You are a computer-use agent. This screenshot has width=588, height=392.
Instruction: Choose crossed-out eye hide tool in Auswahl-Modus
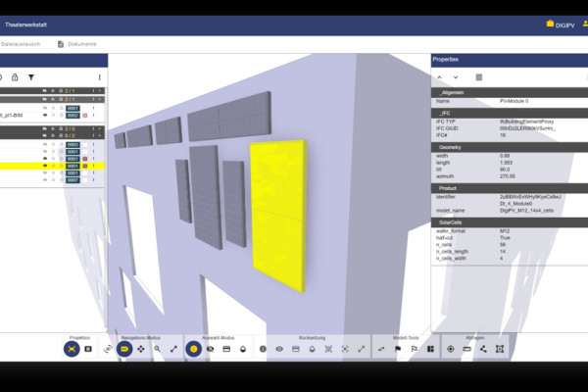[x=210, y=349]
